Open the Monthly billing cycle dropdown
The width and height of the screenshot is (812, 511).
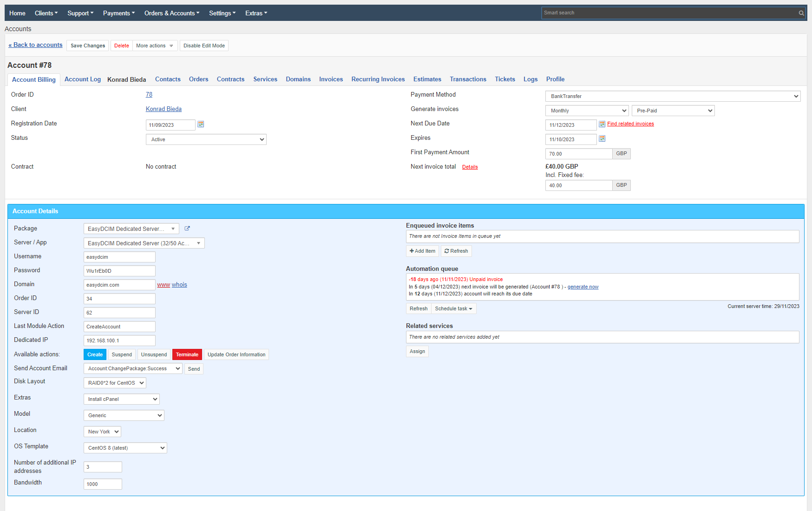click(587, 111)
